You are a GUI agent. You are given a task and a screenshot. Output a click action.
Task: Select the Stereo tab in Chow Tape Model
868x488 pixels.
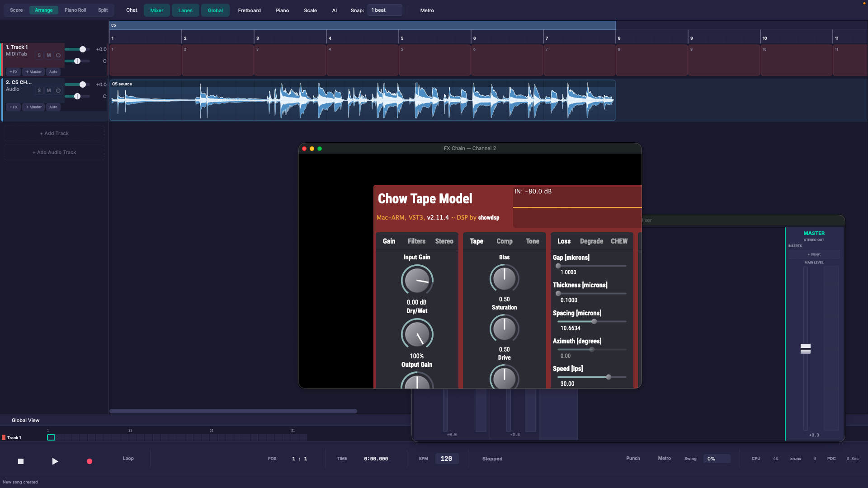tap(444, 241)
